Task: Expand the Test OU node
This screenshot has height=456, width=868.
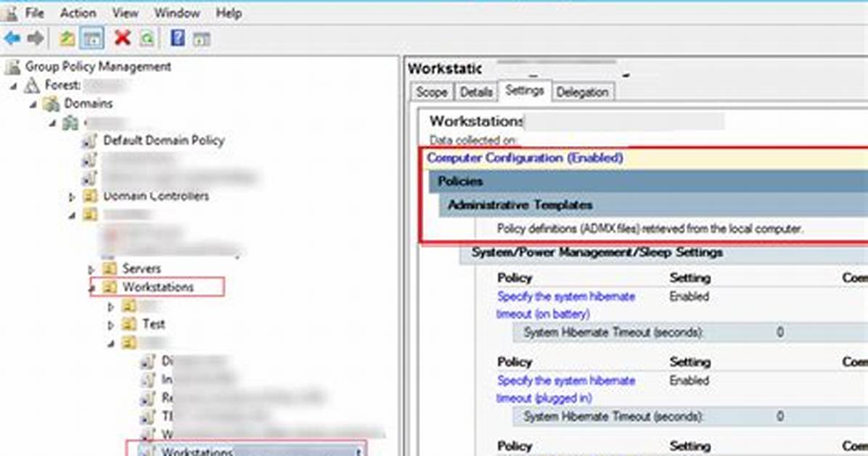Action: (x=111, y=325)
